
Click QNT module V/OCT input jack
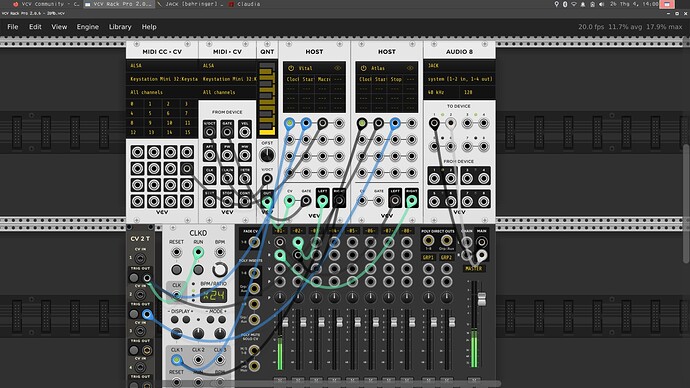(267, 179)
